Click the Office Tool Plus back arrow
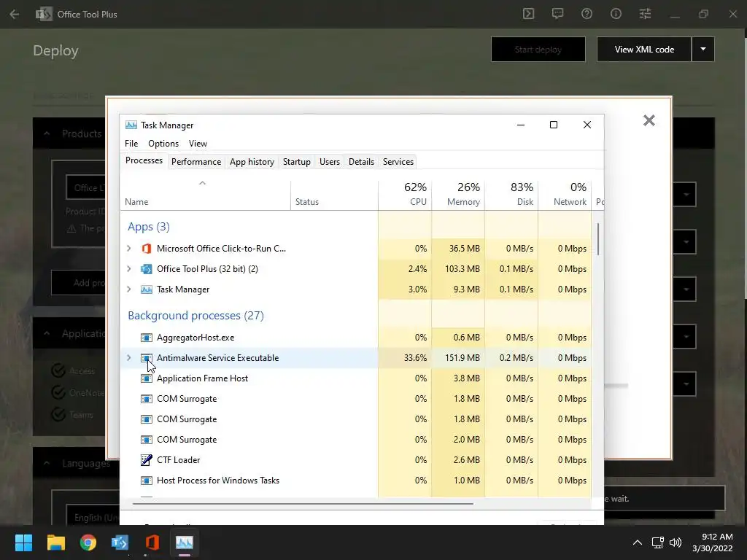Viewport: 747px width, 560px height. 15,15
